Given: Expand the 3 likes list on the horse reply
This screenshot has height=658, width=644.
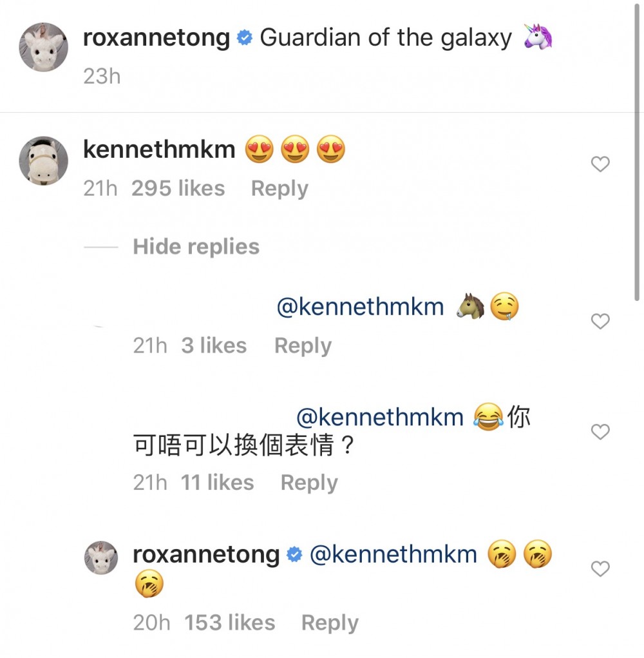Looking at the screenshot, I should (214, 345).
